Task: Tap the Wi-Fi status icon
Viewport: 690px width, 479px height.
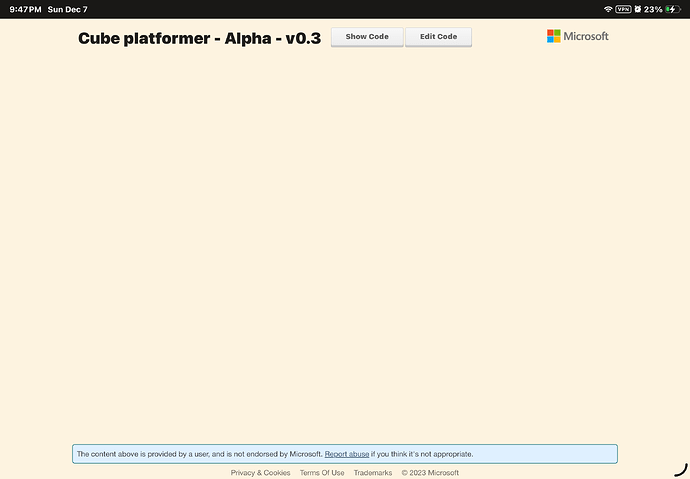Action: point(608,9)
